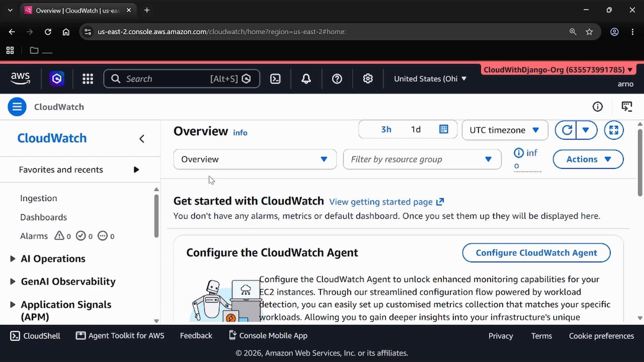Open the AWS services grid menu

click(x=88, y=79)
